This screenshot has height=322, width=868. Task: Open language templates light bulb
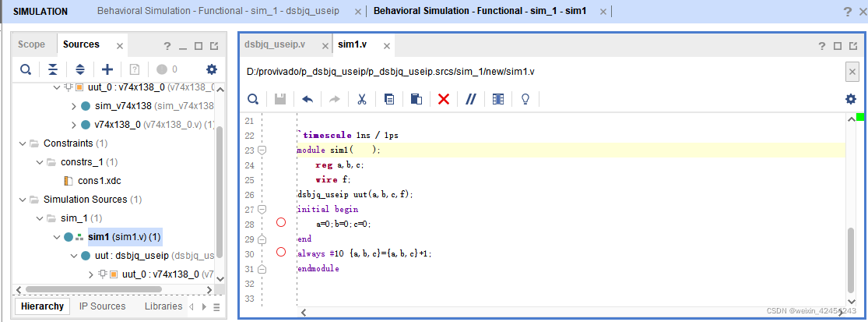(x=525, y=99)
